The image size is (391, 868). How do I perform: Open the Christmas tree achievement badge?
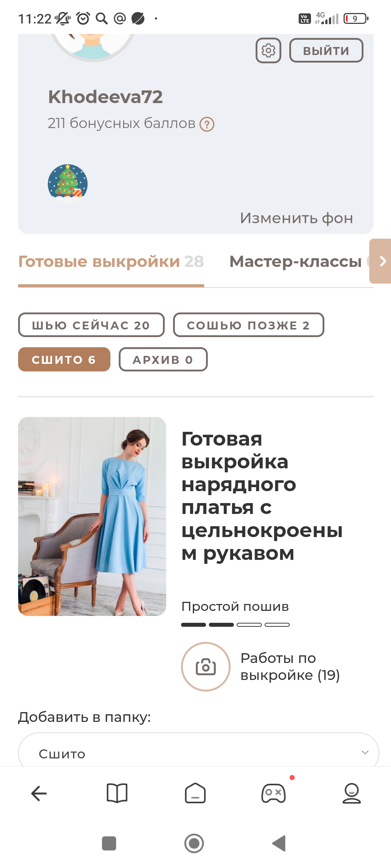68,183
